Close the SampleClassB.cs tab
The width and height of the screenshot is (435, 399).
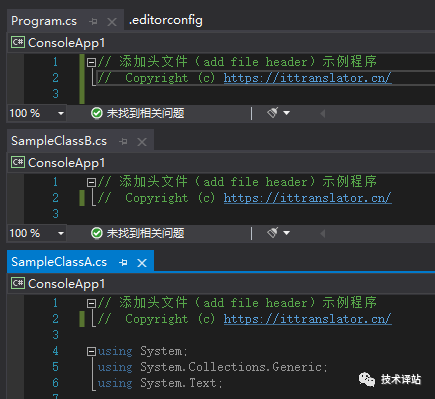(x=142, y=142)
